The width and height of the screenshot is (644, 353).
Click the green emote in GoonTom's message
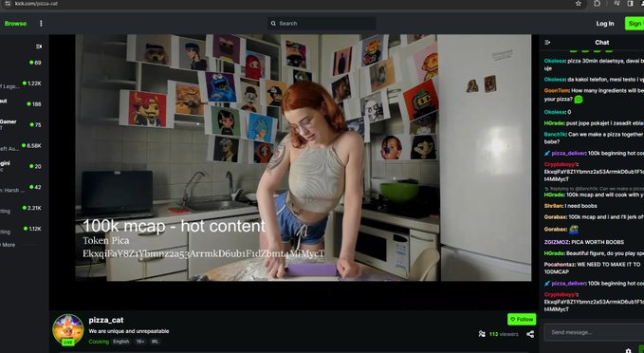579,99
